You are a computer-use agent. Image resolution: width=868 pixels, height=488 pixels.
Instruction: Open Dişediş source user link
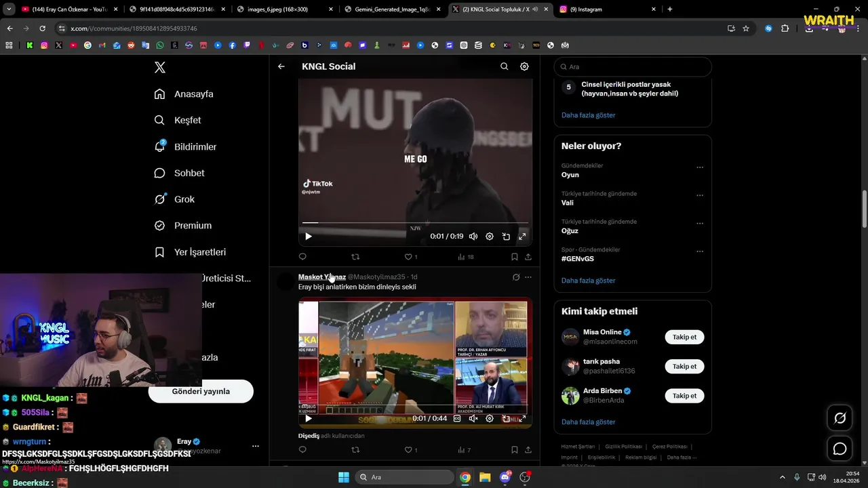(309, 436)
